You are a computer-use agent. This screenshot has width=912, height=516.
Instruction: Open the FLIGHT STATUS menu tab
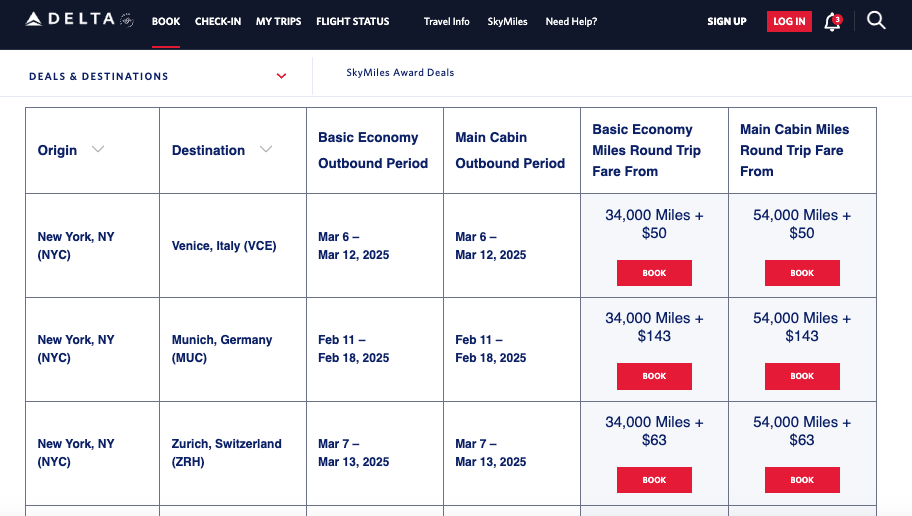click(x=352, y=22)
